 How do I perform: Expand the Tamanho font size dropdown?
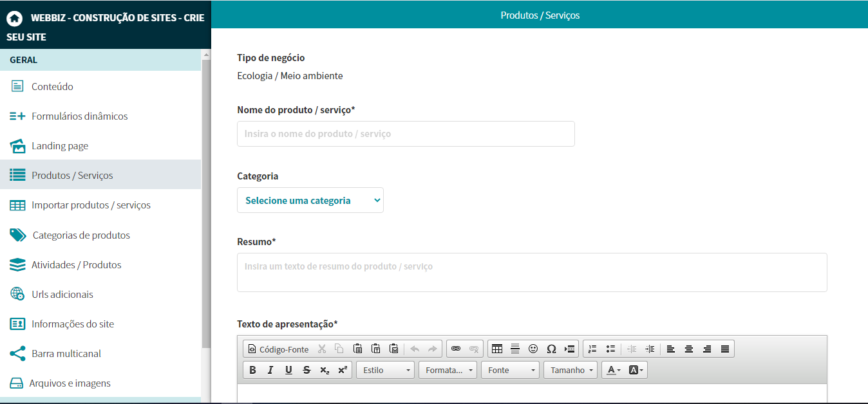tap(571, 370)
